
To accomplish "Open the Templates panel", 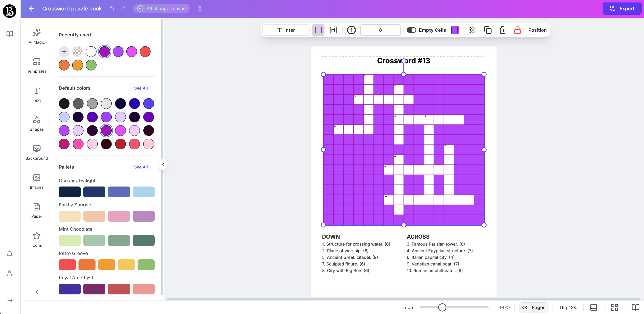I will [36, 65].
